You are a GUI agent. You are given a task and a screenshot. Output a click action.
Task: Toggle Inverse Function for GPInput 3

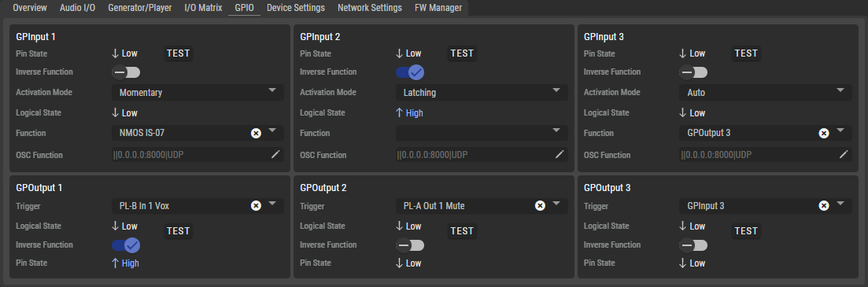coord(693,72)
